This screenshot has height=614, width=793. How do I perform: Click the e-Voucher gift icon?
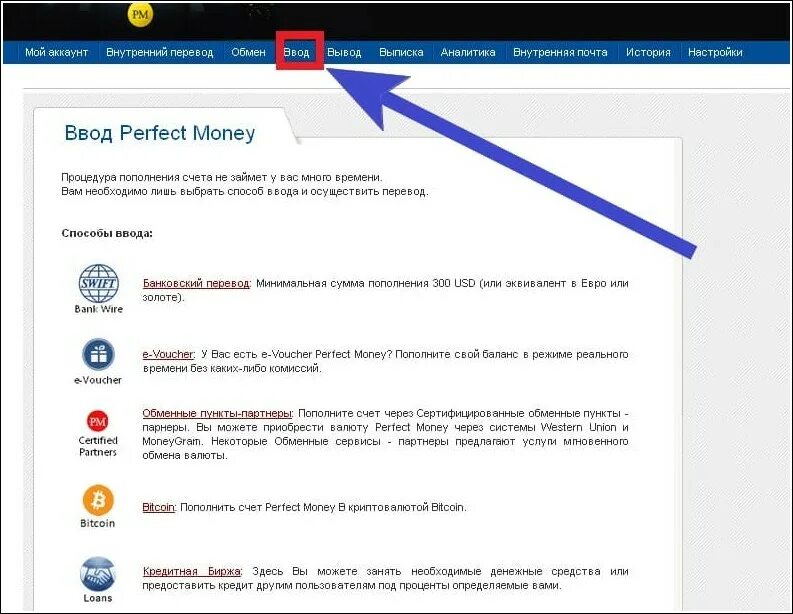point(99,354)
